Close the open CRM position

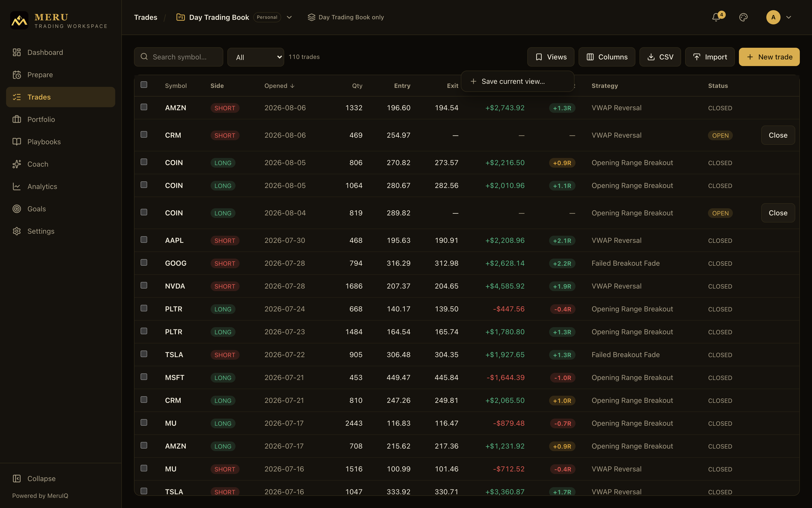pyautogui.click(x=778, y=135)
